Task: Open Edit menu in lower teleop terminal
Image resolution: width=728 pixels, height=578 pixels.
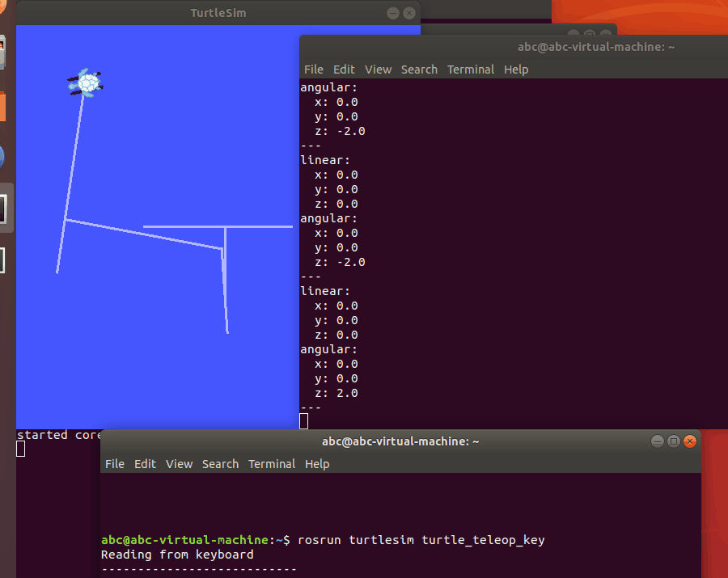Action: [145, 464]
